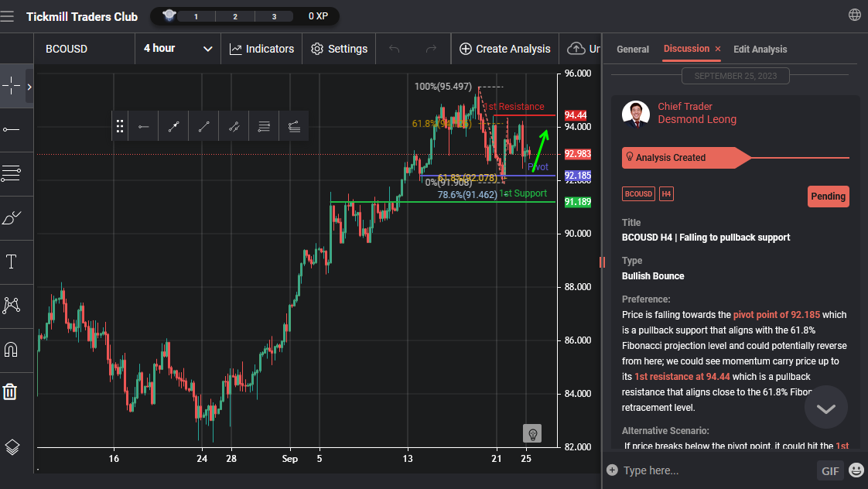868x489 pixels.
Task: Click the 91.189 support price label
Action: click(x=577, y=202)
